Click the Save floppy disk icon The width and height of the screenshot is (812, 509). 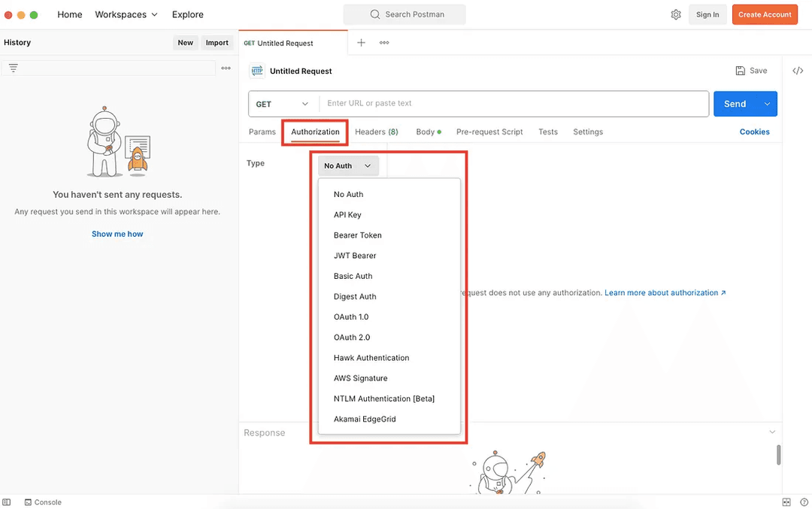[740, 71]
